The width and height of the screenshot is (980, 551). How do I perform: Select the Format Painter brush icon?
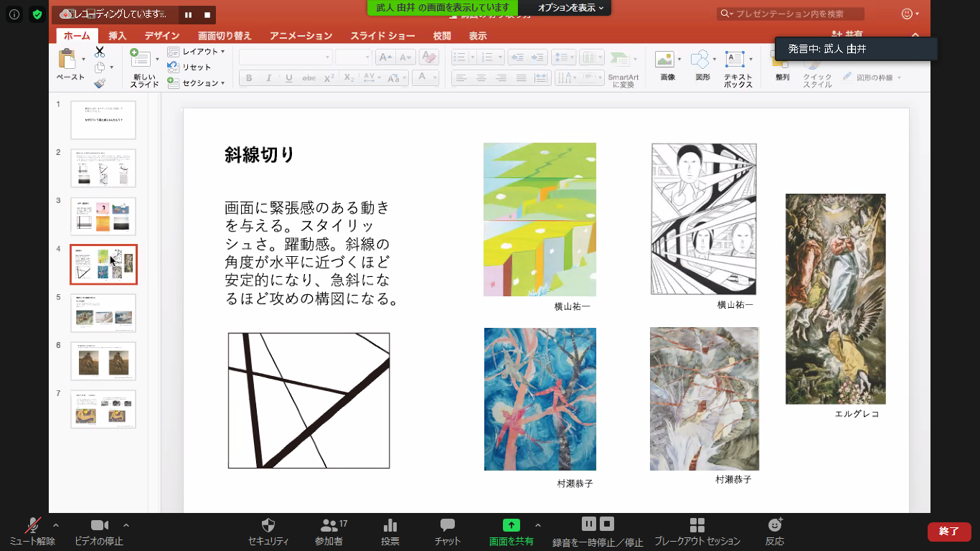coord(100,83)
